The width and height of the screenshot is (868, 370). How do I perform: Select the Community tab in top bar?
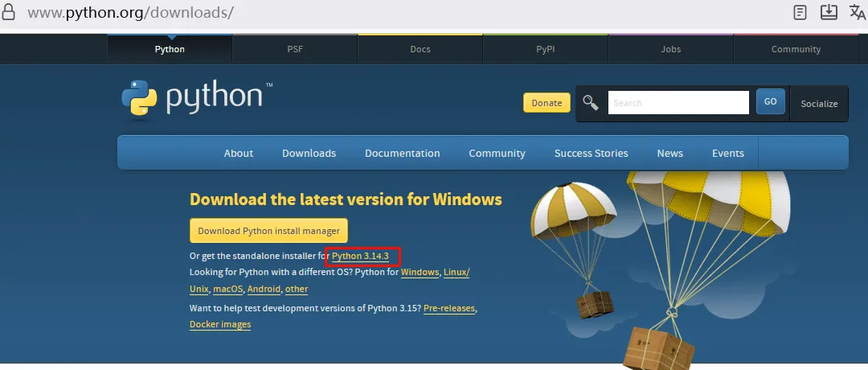click(796, 49)
